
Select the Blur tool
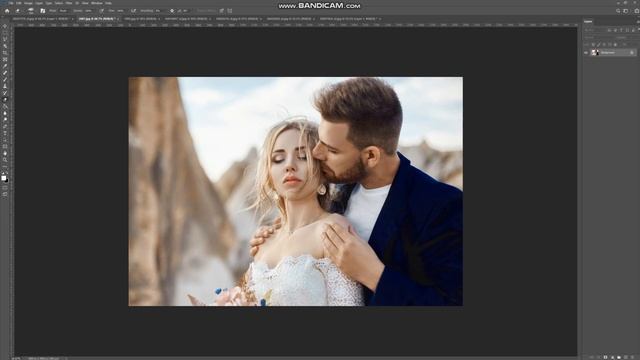5,113
